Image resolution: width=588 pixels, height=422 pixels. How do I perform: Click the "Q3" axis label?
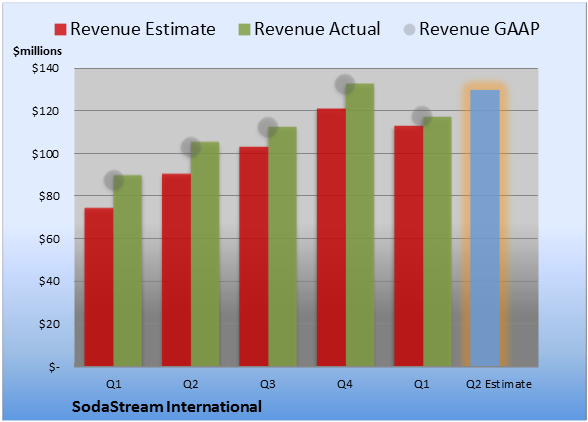pos(268,384)
